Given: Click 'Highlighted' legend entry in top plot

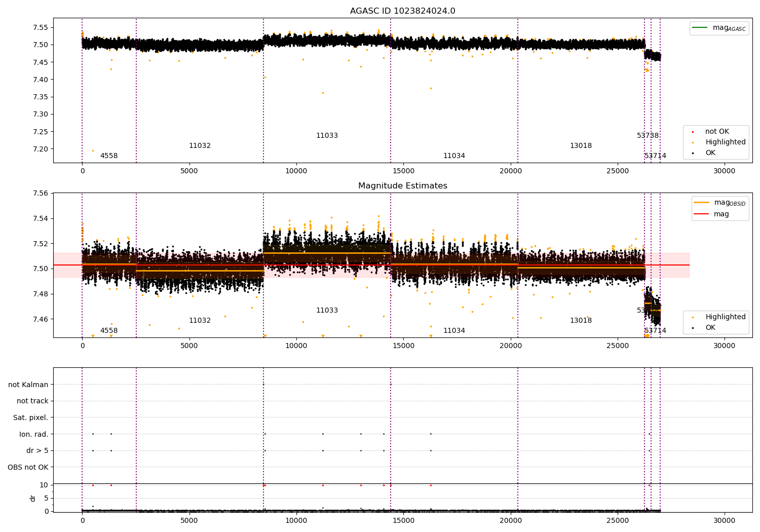Looking at the screenshot, I should (719, 142).
